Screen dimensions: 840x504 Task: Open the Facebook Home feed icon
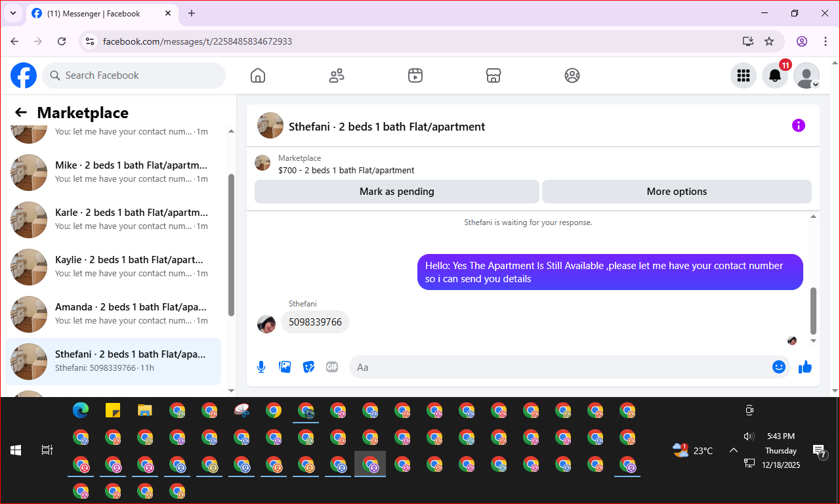(x=258, y=75)
